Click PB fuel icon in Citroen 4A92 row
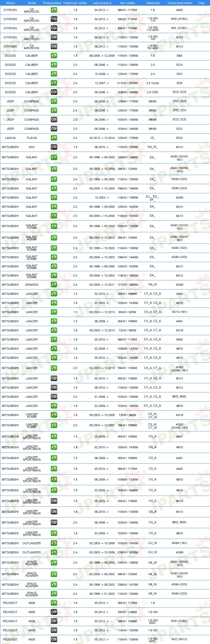The width and height of the screenshot is (210, 644). pos(54,10)
